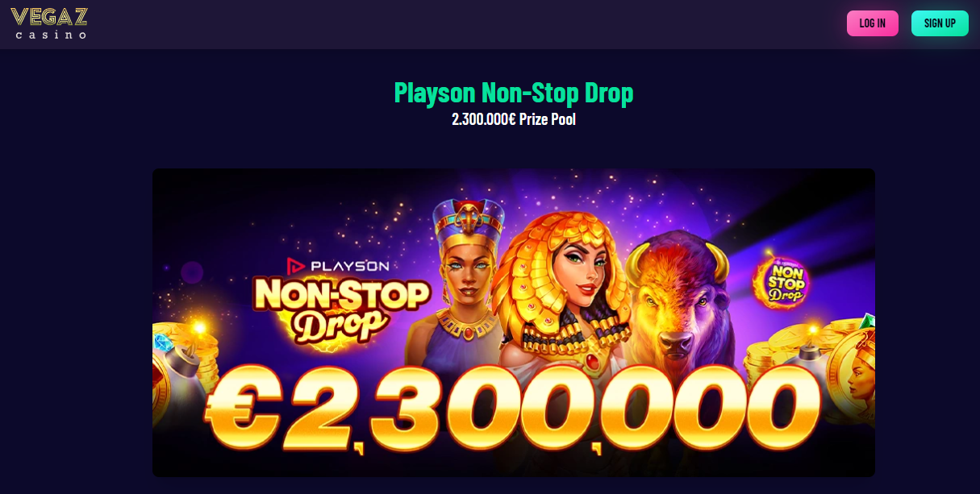Select the Playson Non-Stop Drop heading
Viewport: 980px width, 494px height.
coord(514,93)
